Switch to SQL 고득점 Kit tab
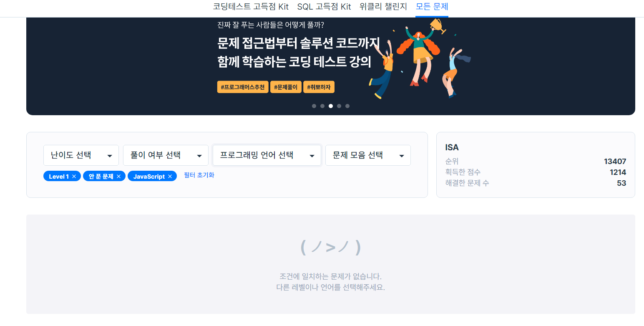 [x=324, y=7]
